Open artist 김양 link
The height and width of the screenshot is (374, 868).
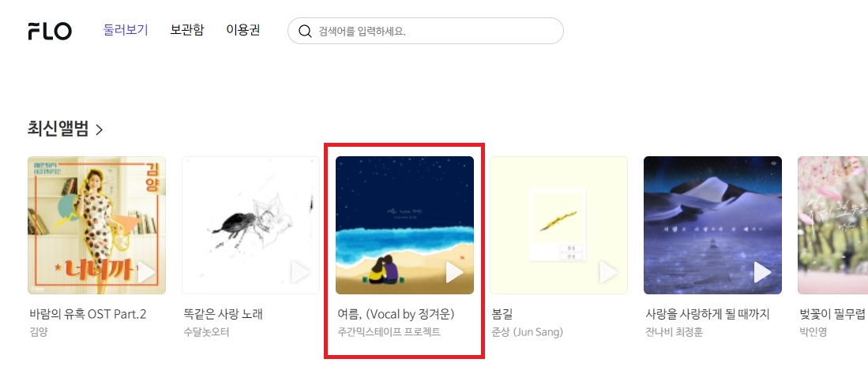pos(39,332)
